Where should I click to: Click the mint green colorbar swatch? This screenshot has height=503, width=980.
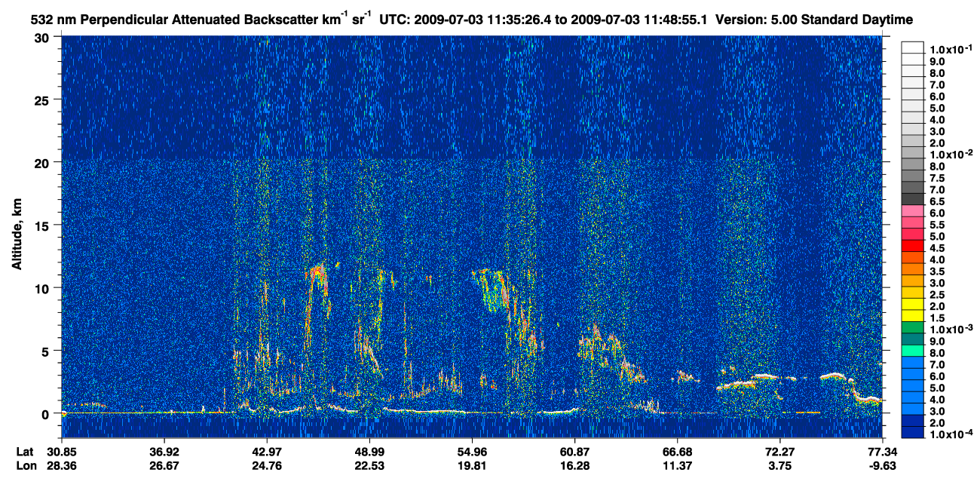click(x=912, y=351)
